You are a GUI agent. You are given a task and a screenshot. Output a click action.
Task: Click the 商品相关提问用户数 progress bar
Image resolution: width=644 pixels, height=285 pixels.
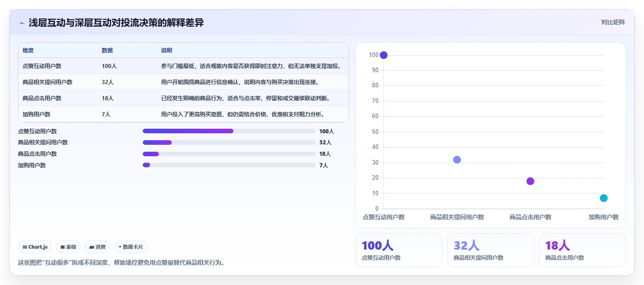229,142
